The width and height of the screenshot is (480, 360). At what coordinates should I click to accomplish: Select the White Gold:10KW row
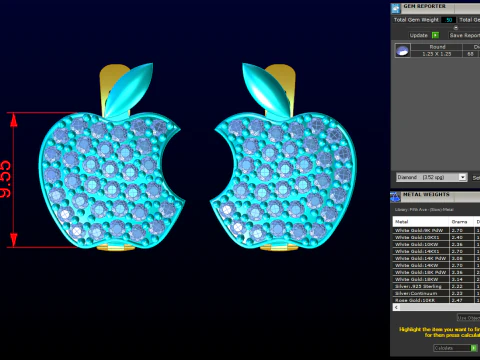tap(436, 244)
